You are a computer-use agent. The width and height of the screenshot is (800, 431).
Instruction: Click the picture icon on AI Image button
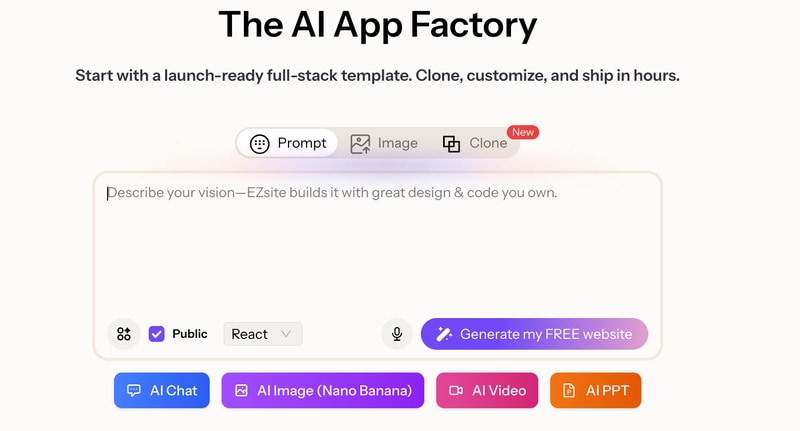tap(241, 391)
